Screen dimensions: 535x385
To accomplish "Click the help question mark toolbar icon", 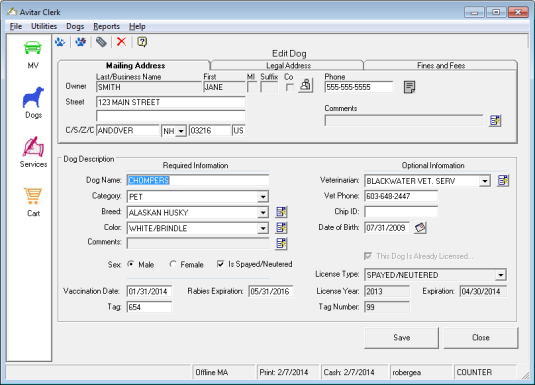I will (142, 42).
